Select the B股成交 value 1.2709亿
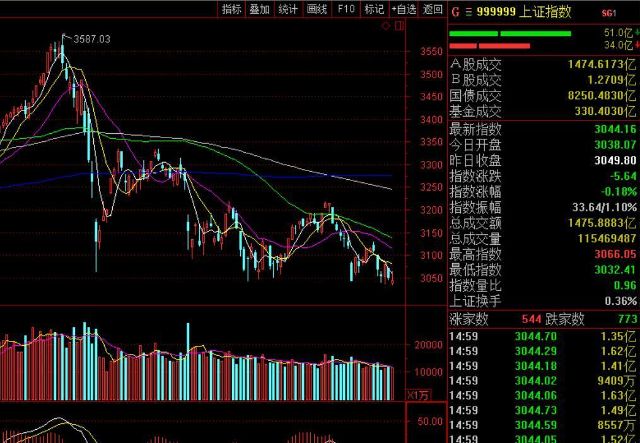The image size is (640, 443). 612,80
